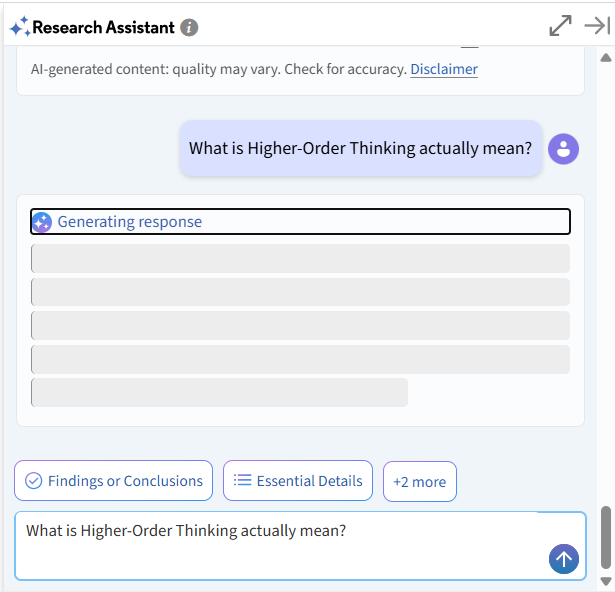Expand the Research Assistant panel to full size
The image size is (615, 592).
coord(560,26)
